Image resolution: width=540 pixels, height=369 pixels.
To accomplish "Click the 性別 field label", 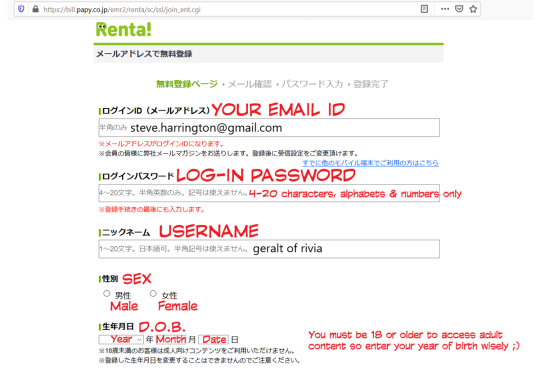I will [110, 279].
